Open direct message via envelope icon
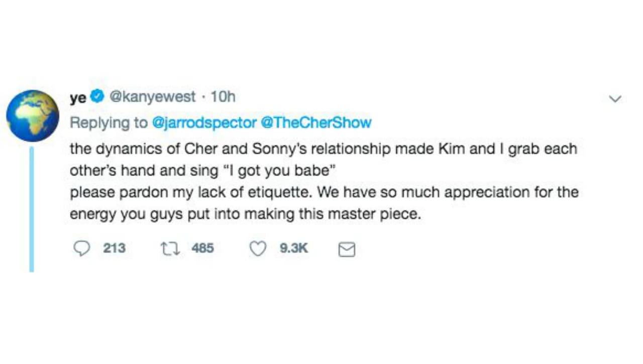 pos(347,249)
